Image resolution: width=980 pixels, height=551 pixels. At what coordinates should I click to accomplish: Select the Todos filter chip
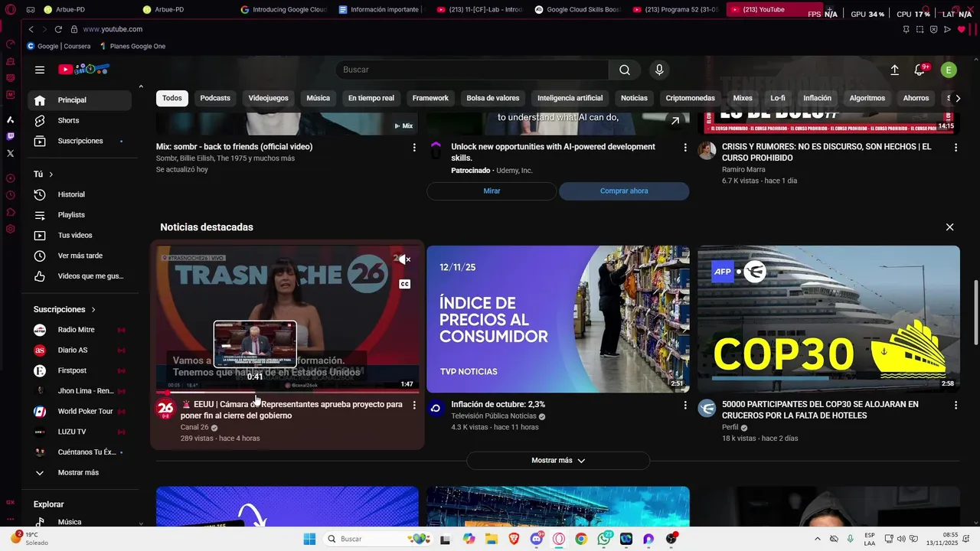coord(172,98)
